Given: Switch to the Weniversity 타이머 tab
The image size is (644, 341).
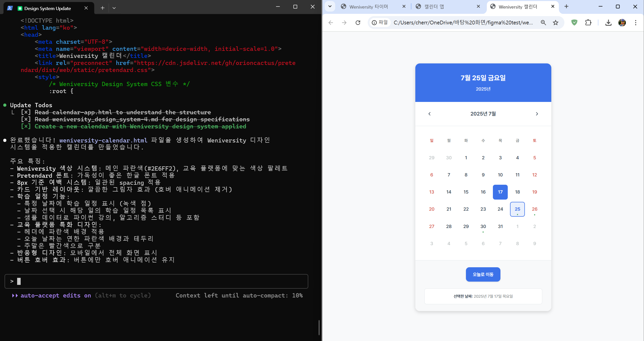Looking at the screenshot, I should click(x=369, y=7).
